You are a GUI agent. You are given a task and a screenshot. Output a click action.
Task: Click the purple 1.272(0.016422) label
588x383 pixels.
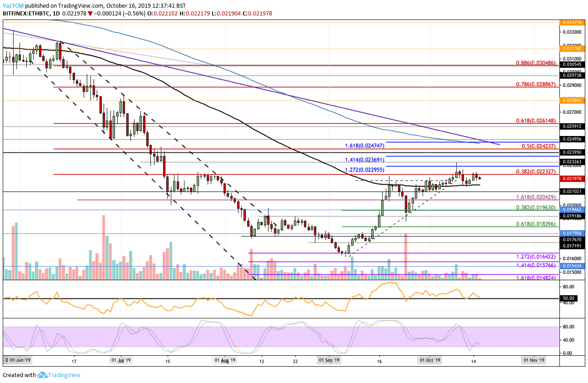pos(537,257)
